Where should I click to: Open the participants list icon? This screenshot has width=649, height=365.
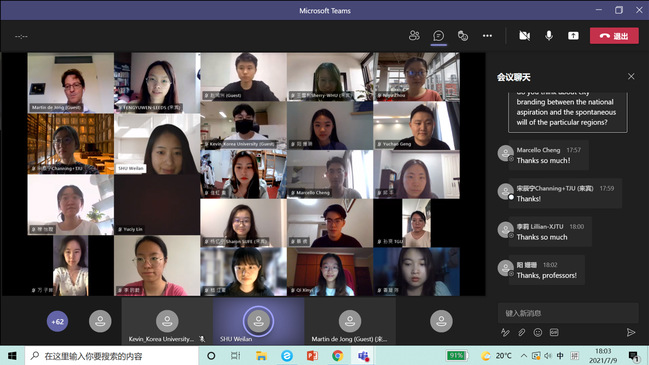(414, 36)
